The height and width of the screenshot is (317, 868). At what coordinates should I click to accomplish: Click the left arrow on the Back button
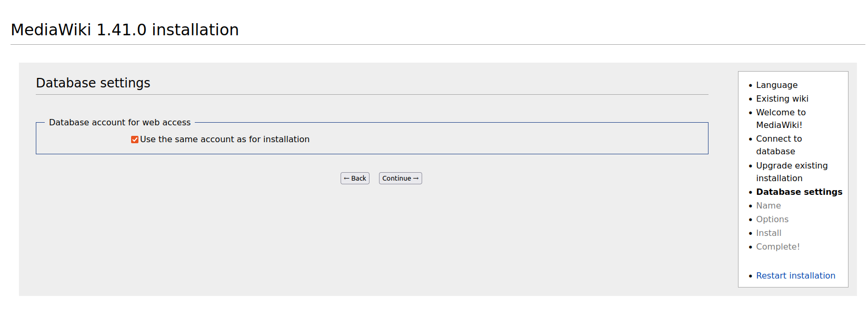pyautogui.click(x=346, y=179)
